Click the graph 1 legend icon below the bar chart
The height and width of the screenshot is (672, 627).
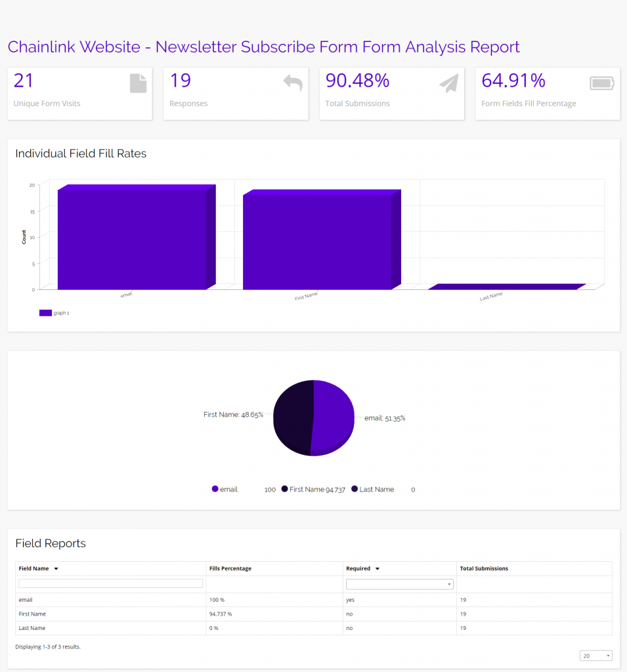(46, 313)
